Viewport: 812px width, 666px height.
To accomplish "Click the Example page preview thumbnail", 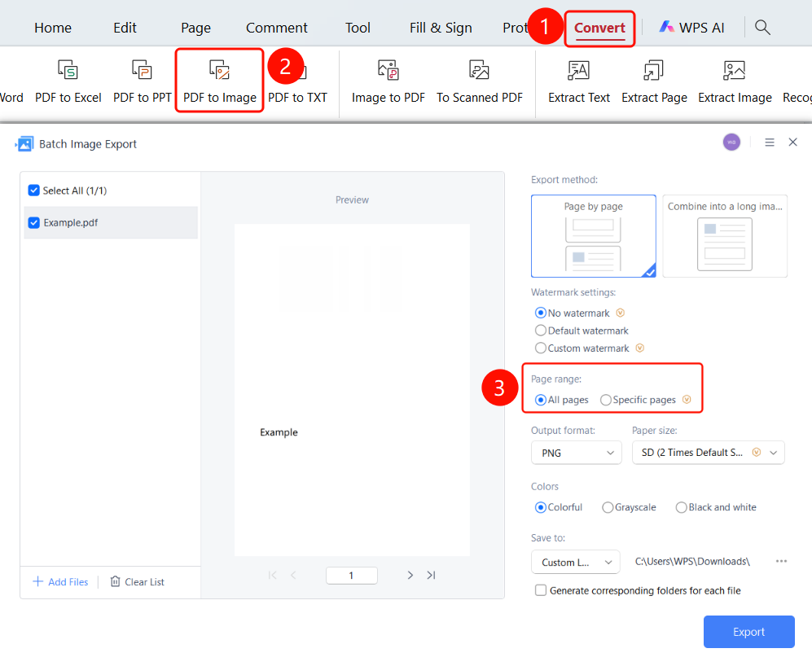I will tap(352, 390).
